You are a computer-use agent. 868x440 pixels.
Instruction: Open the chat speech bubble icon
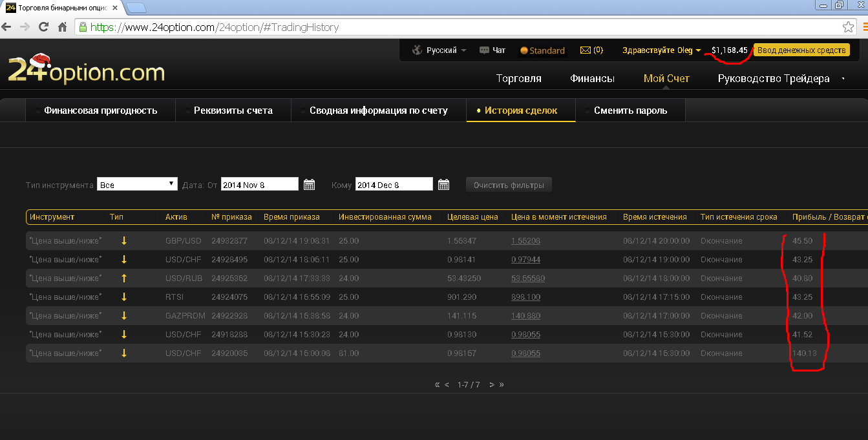[485, 50]
